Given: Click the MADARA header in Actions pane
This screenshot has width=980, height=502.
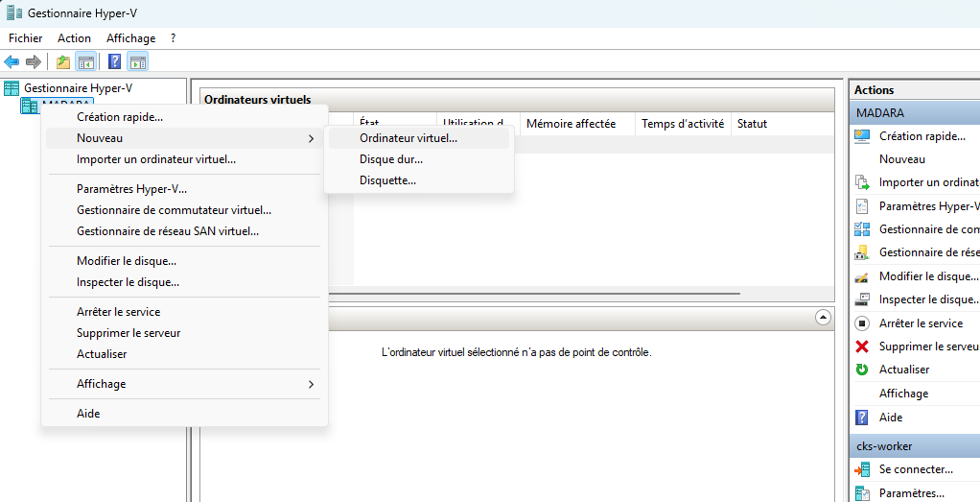Looking at the screenshot, I should pyautogui.click(x=915, y=113).
